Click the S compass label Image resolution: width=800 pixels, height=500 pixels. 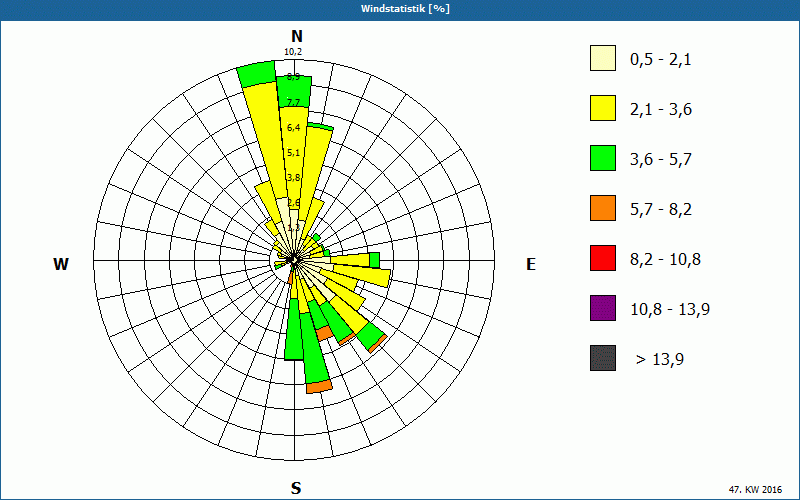[x=296, y=488]
